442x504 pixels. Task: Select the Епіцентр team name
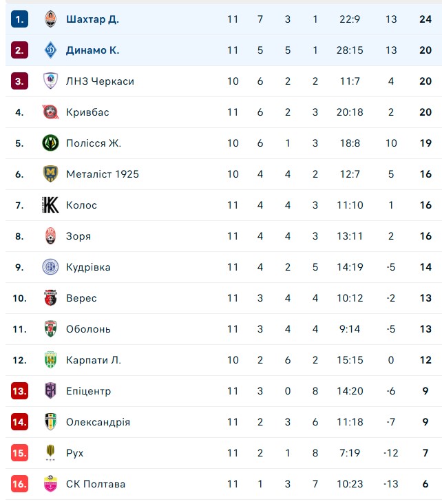click(x=88, y=391)
